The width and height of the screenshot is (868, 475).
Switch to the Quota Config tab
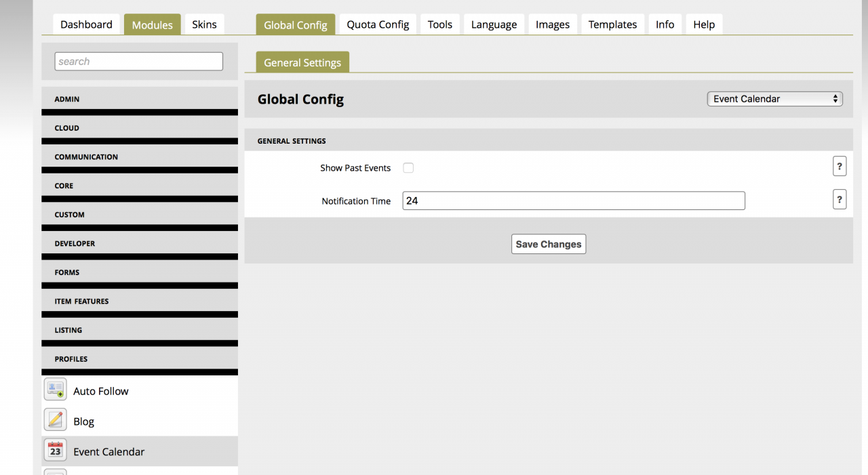[x=378, y=24]
